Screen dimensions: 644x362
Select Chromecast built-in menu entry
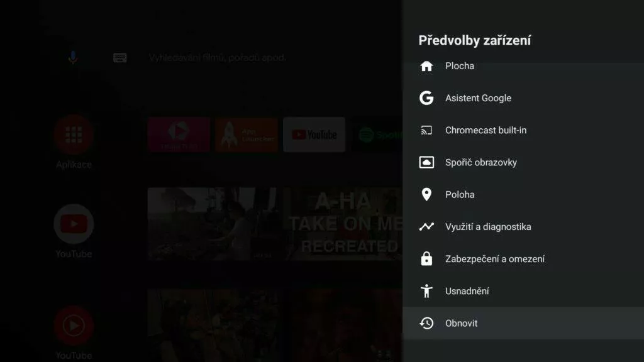pos(523,131)
